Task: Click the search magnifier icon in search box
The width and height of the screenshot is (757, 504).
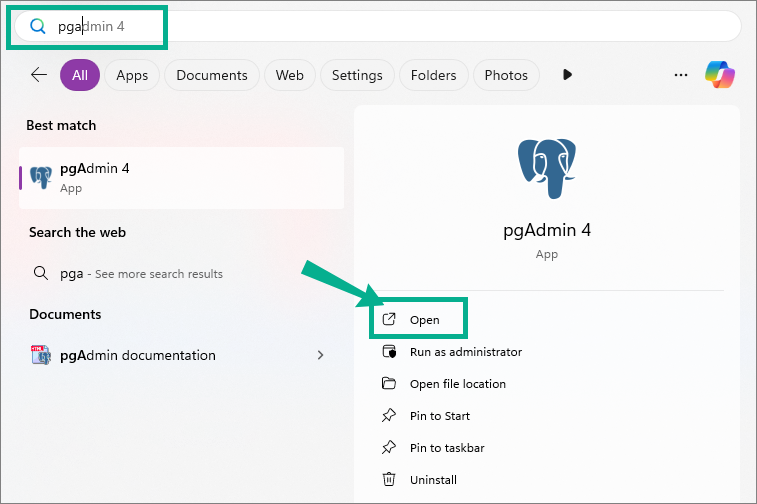Action: pos(38,26)
